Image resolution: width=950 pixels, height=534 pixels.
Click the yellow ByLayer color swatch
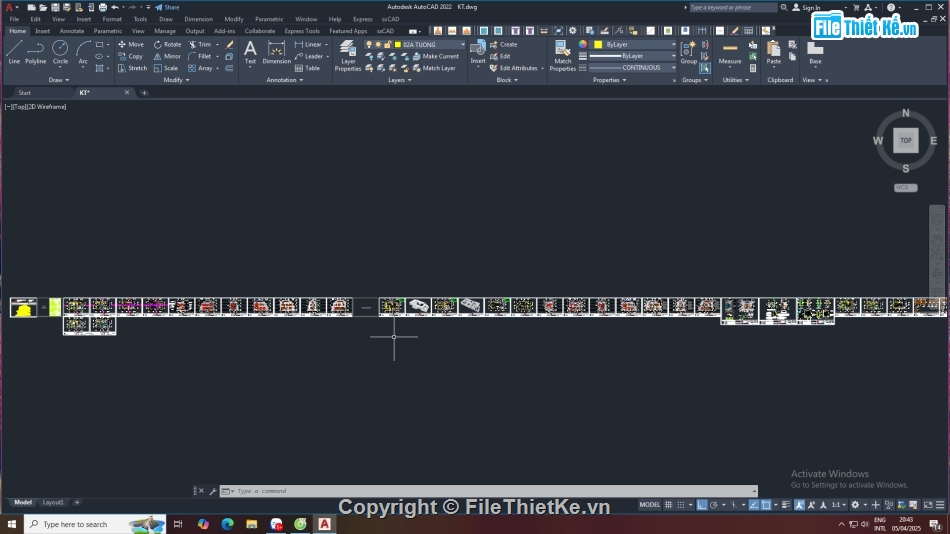tap(598, 44)
